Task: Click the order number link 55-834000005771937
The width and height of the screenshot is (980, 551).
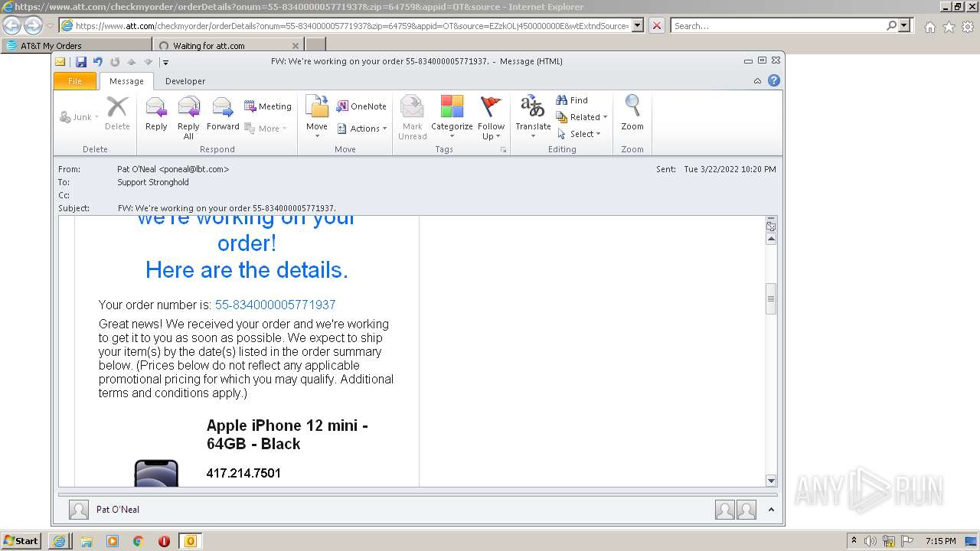Action: click(275, 305)
